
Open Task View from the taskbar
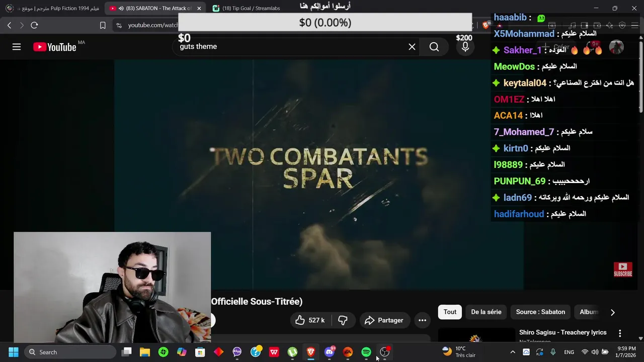pos(127,352)
